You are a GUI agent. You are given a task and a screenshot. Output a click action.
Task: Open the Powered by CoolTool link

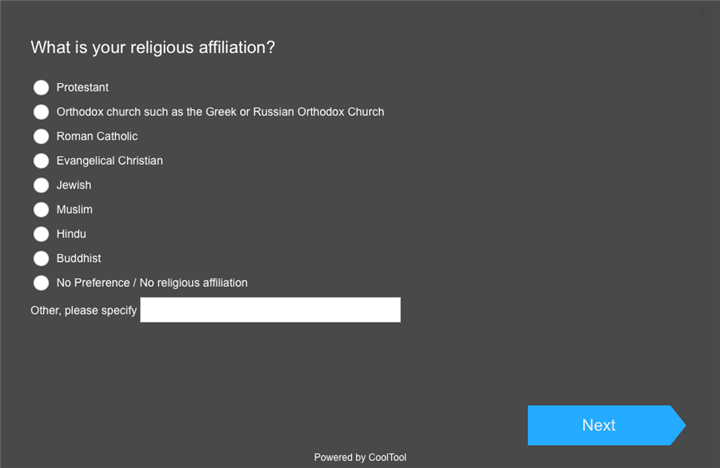(x=360, y=457)
